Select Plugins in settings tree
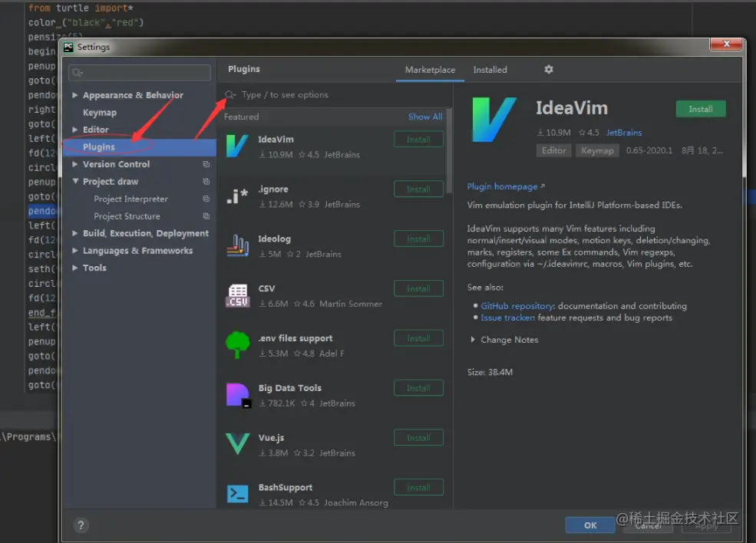The height and width of the screenshot is (543, 756). click(x=99, y=147)
